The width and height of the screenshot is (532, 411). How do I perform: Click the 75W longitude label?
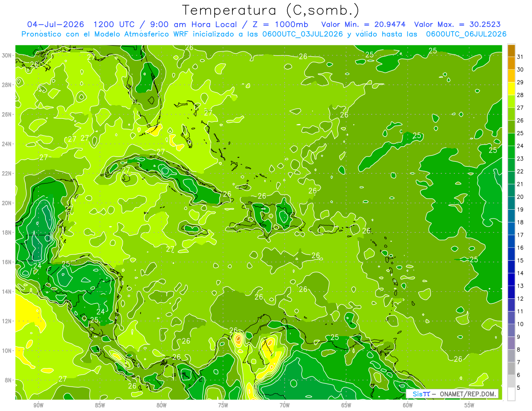[223, 405]
